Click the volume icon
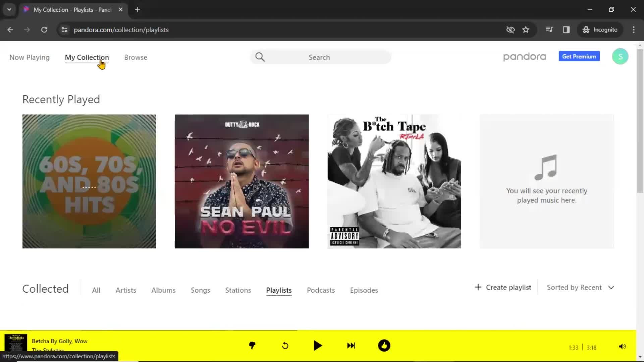 click(622, 346)
